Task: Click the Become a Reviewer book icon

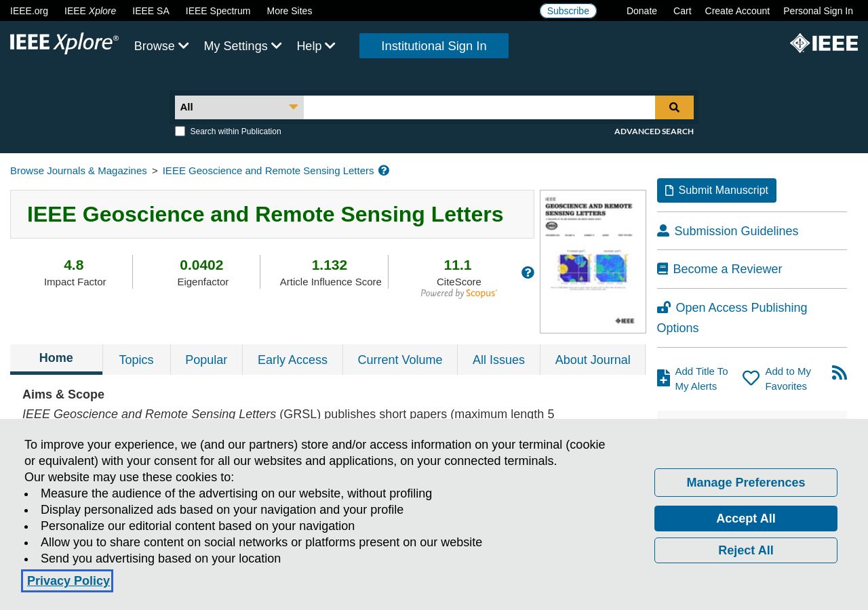Action: (663, 269)
